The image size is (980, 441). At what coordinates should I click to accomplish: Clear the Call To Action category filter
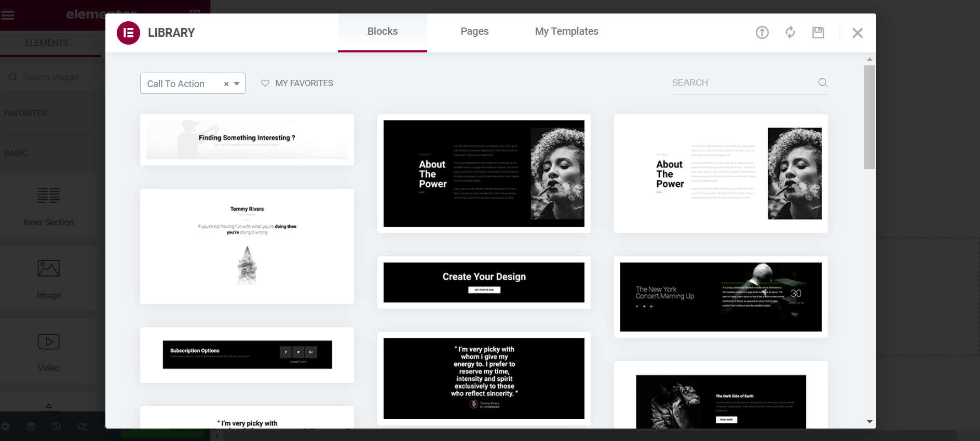[226, 84]
